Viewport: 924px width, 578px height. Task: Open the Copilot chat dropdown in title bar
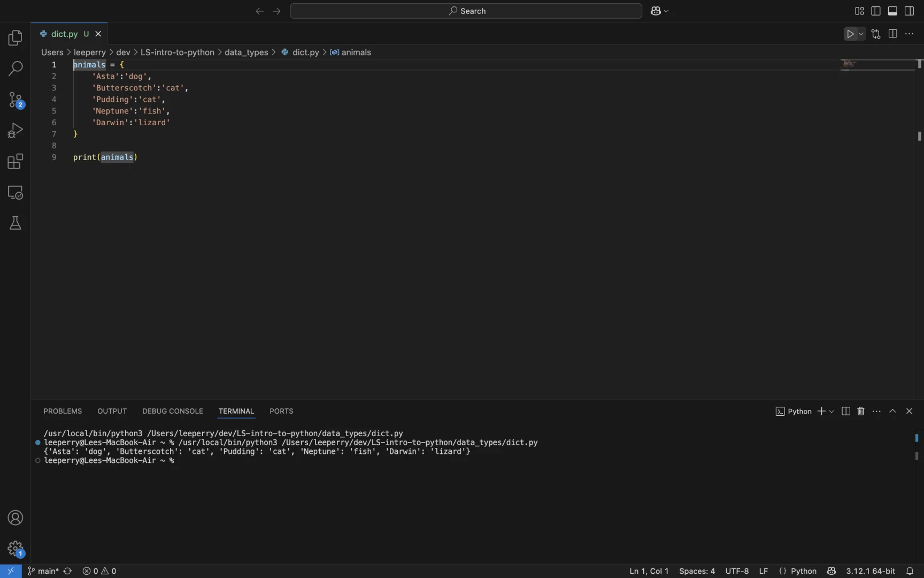(x=666, y=11)
